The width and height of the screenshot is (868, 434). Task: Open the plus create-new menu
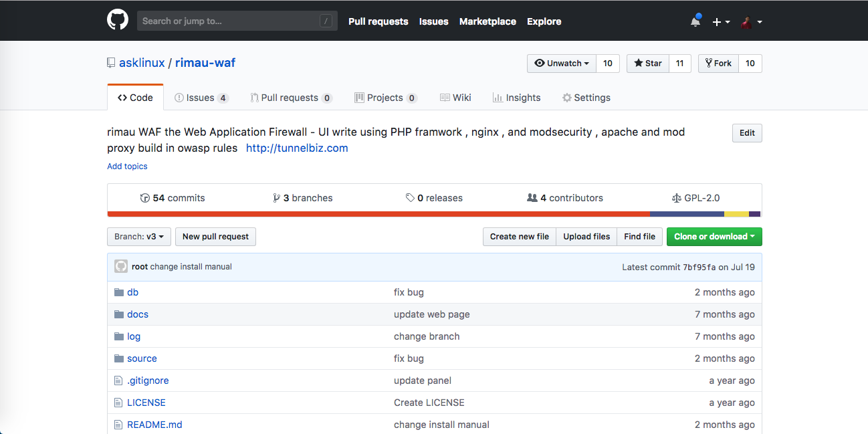(721, 22)
